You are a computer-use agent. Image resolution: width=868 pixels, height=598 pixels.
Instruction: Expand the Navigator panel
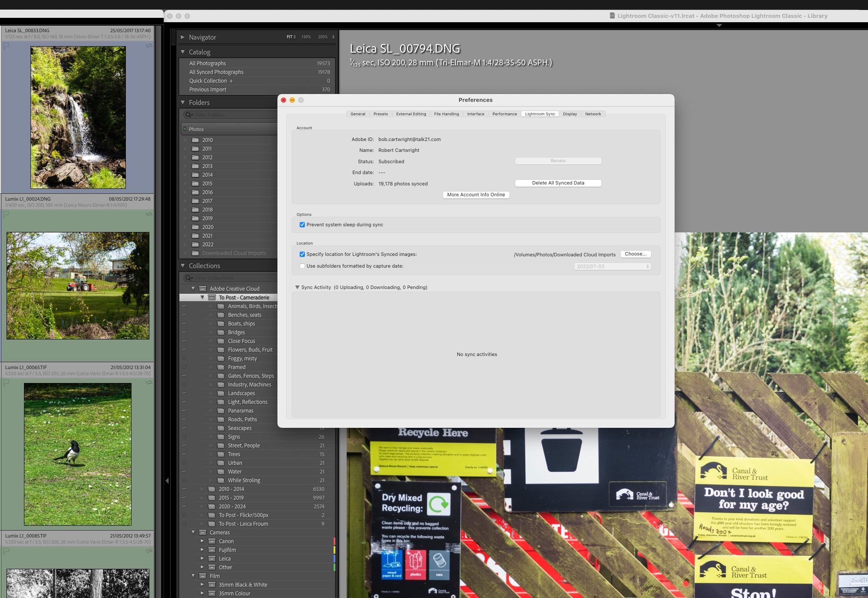[183, 37]
